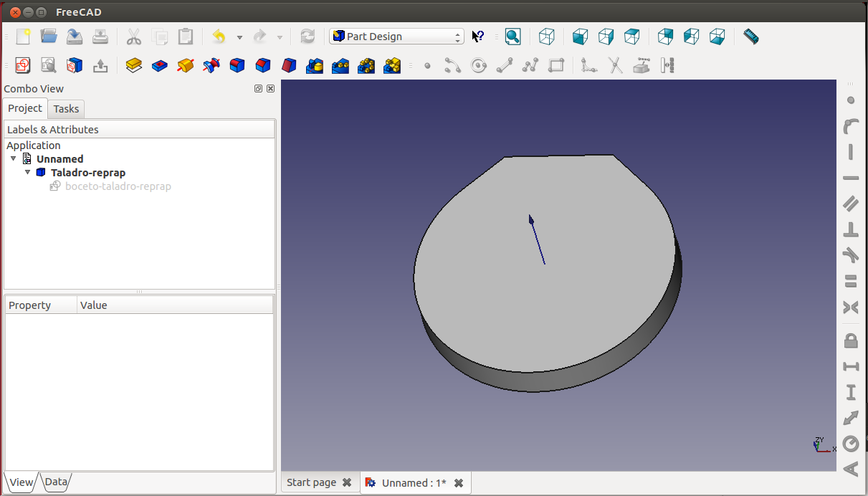Open the Part Design workbench dropdown
The width and height of the screenshot is (868, 496).
coord(396,37)
